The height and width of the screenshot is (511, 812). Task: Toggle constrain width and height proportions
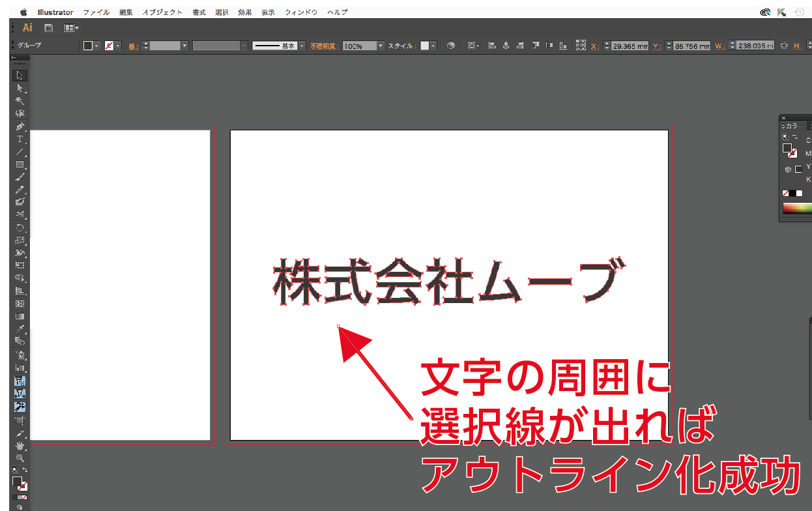tap(784, 46)
